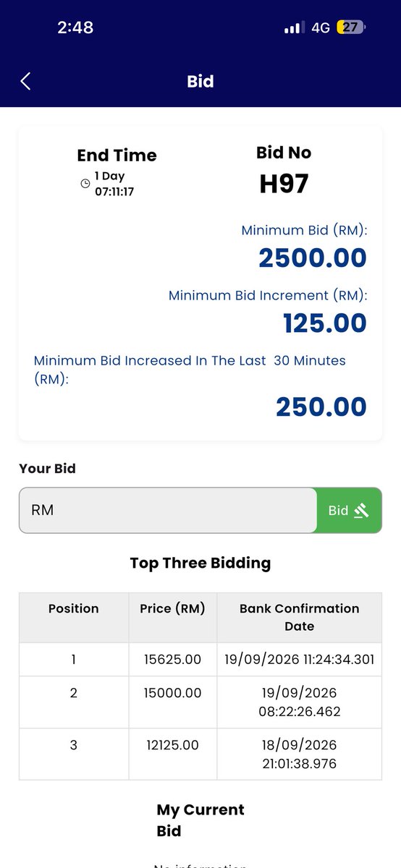Tap the 250.00 last 30 minutes value

pos(321,407)
